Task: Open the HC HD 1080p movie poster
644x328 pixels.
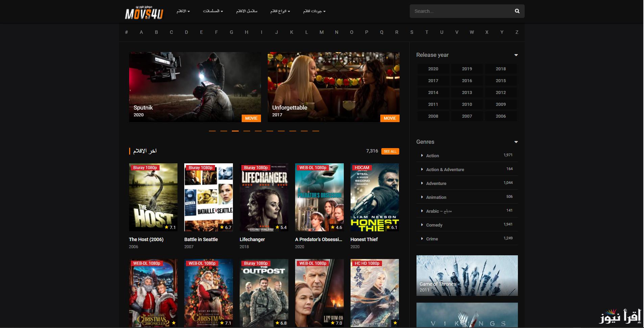Action: [375, 293]
